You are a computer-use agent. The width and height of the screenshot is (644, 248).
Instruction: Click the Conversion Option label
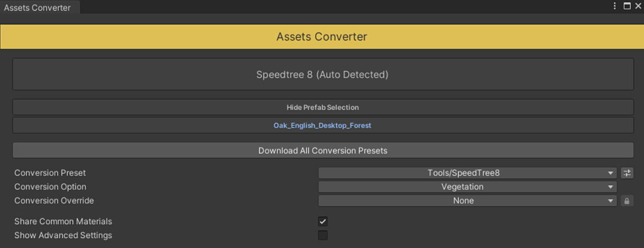tap(50, 187)
